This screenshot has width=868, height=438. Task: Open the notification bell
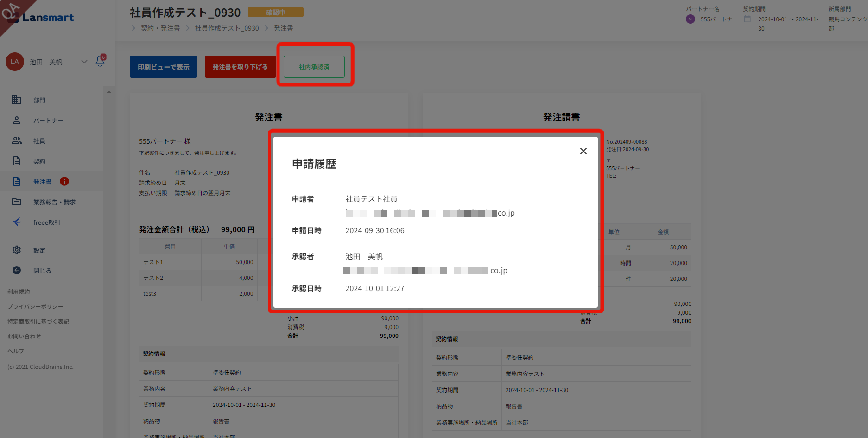tap(100, 61)
